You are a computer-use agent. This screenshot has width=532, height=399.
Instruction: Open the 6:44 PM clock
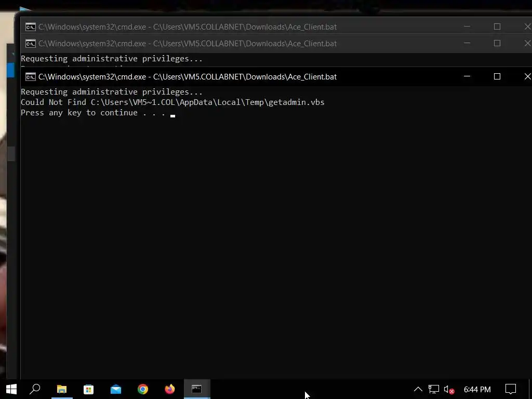[x=477, y=390]
